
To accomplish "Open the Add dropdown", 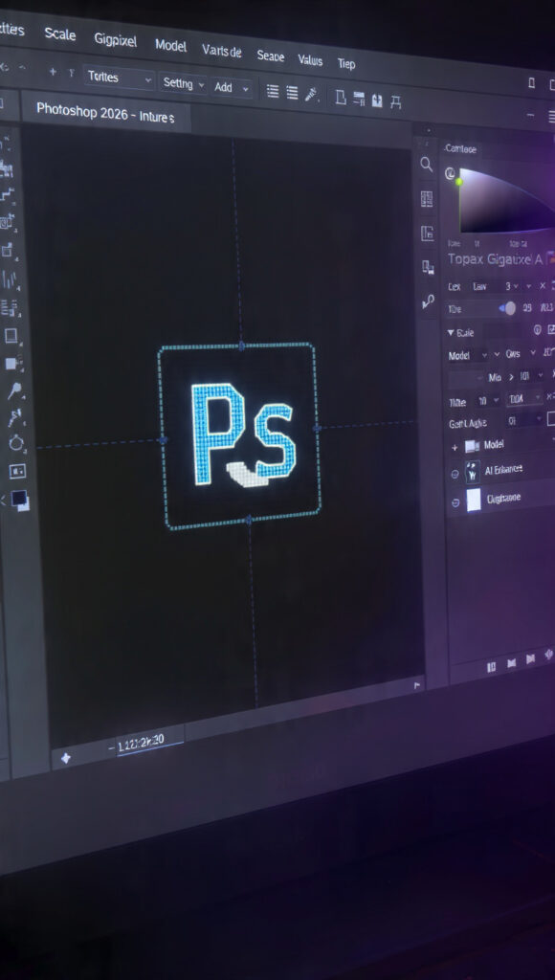I will pos(232,87).
